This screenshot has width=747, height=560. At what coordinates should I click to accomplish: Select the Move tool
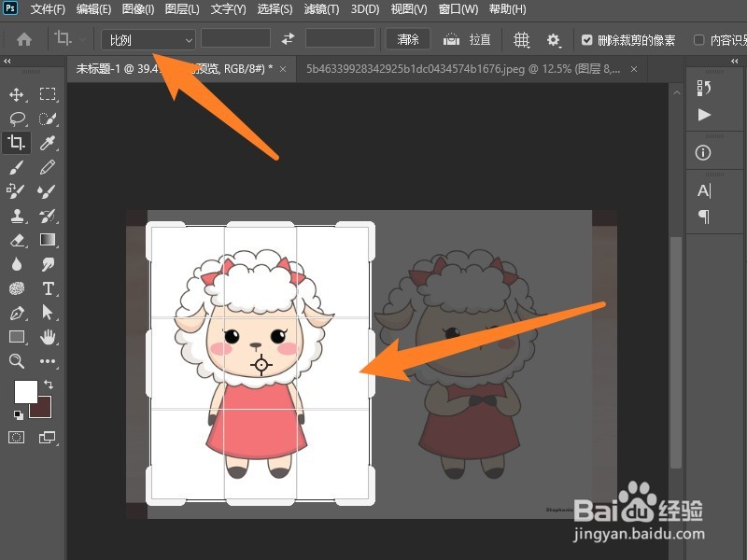pos(16,94)
